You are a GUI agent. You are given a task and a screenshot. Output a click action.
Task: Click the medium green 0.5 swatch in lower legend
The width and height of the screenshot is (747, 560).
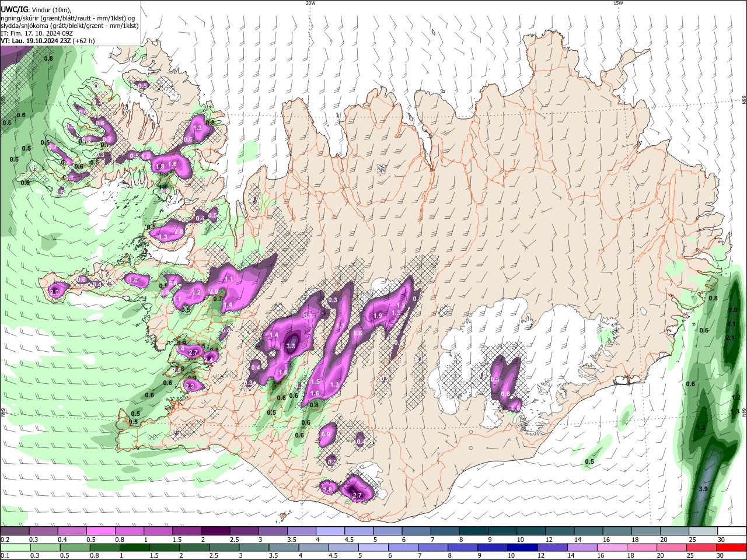coord(75,547)
